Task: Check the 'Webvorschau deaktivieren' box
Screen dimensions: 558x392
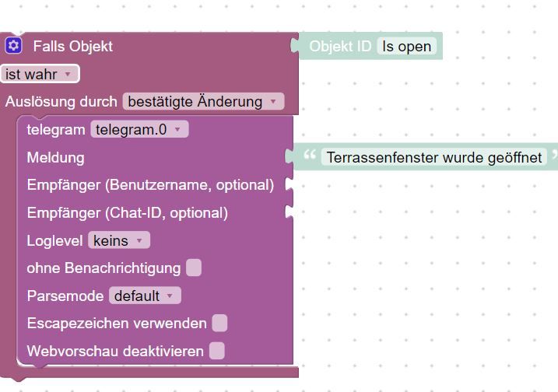Action: [x=216, y=351]
